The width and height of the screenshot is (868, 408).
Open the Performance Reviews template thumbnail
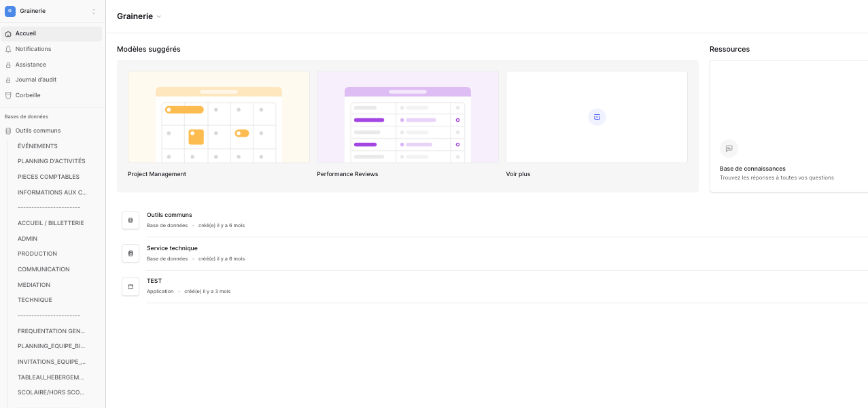(x=408, y=117)
